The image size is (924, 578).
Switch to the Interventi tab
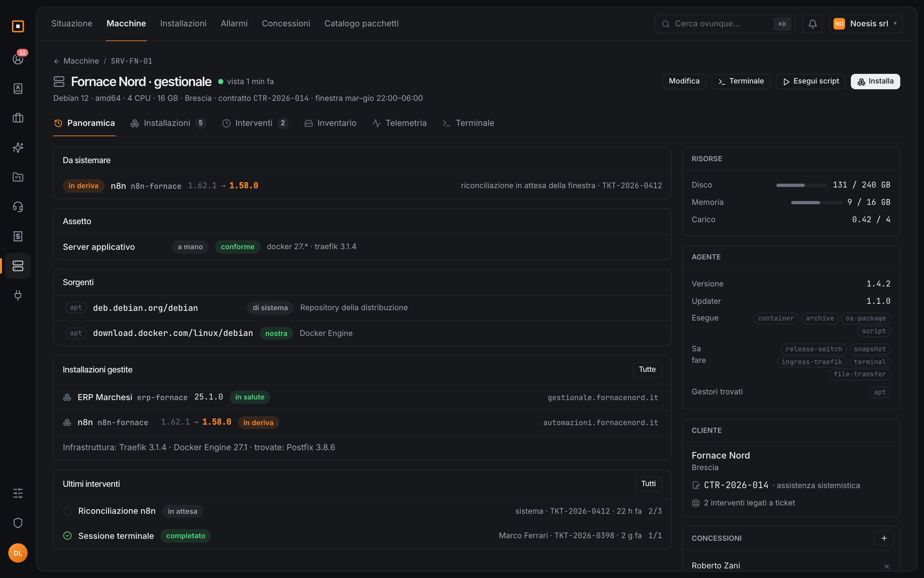click(255, 123)
